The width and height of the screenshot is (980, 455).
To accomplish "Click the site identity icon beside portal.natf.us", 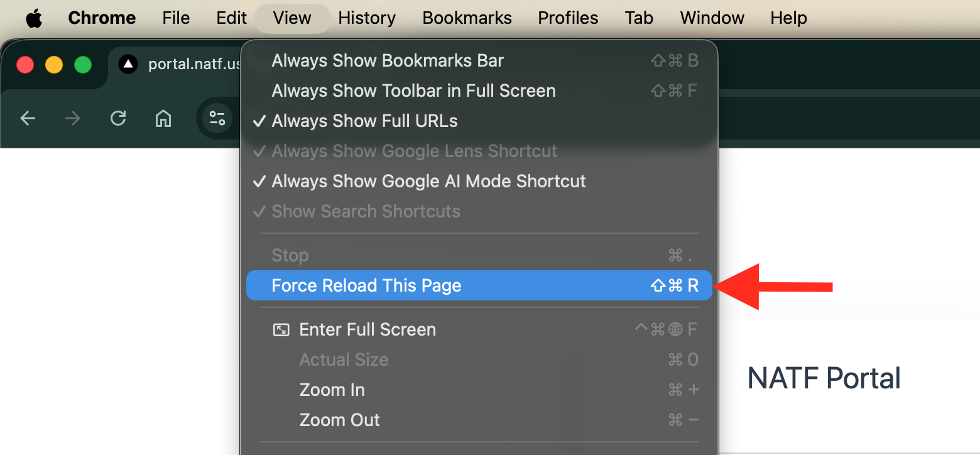I will 128,63.
